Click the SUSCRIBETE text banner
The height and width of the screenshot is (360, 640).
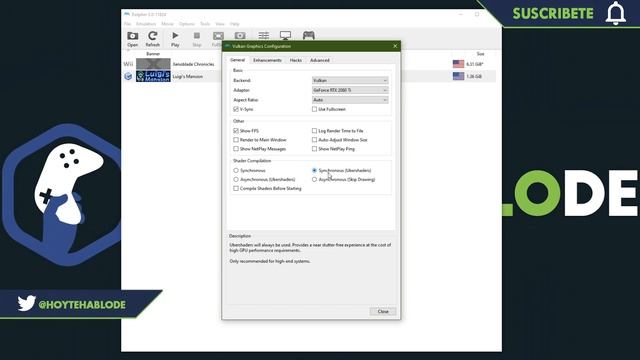[553, 13]
